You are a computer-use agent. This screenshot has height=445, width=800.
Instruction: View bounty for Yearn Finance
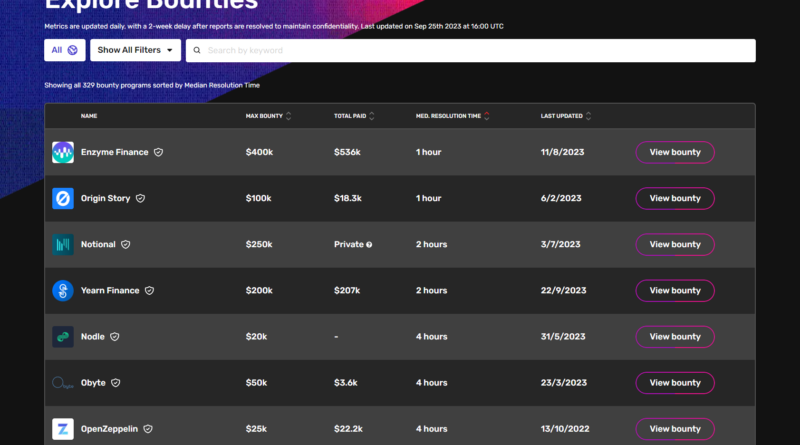[x=675, y=290]
